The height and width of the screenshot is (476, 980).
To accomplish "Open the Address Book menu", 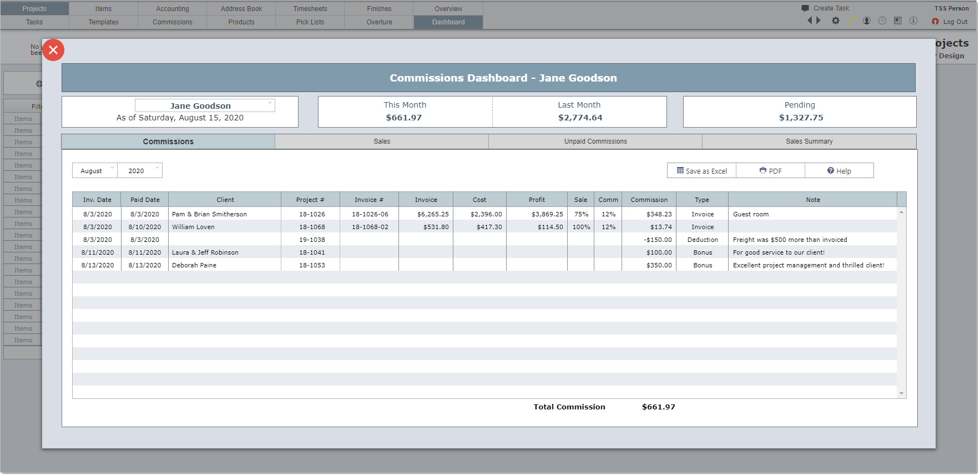I will pyautogui.click(x=241, y=9).
